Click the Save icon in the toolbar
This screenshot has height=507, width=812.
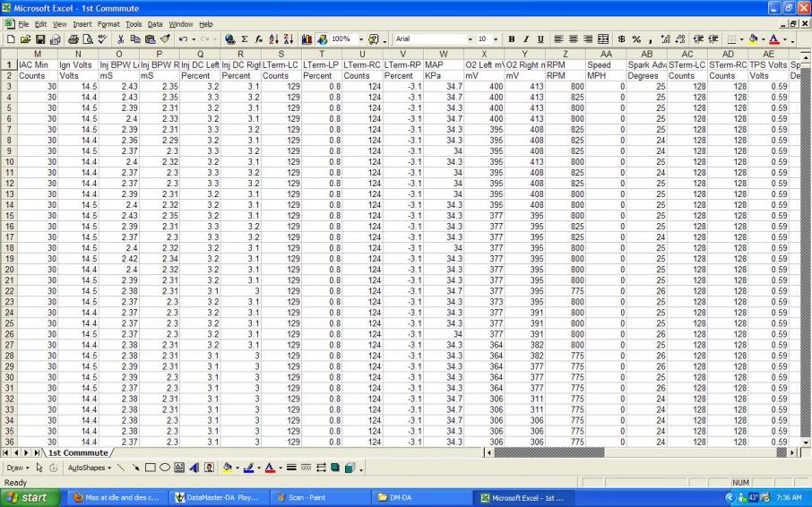point(39,39)
